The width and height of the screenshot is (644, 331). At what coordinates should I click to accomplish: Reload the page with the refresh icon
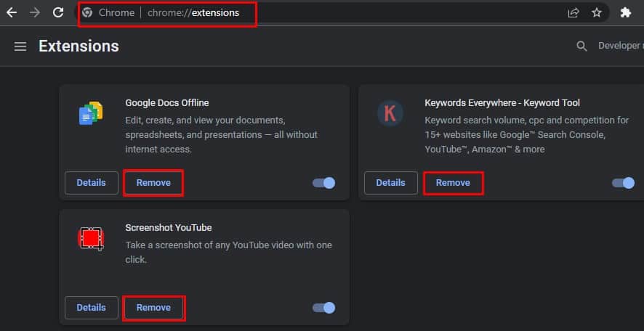tap(58, 13)
